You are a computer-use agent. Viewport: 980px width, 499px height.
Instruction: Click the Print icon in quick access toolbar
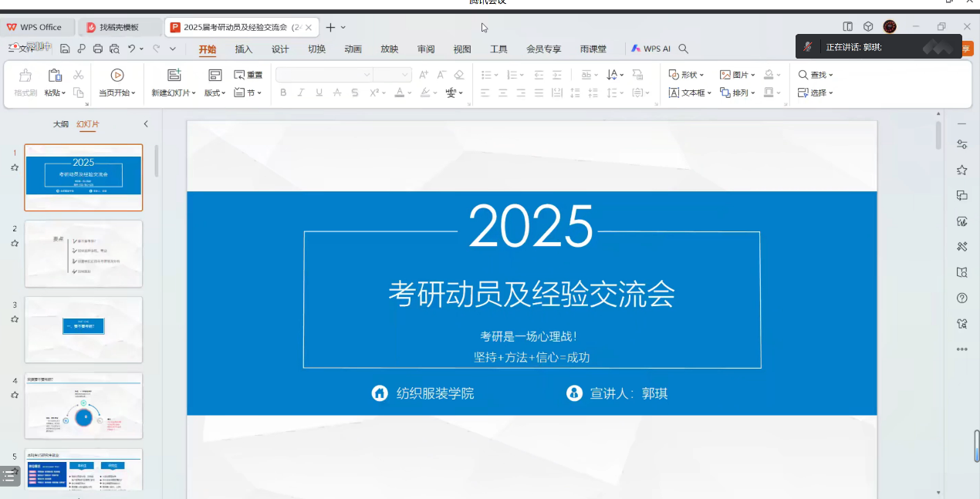(98, 49)
